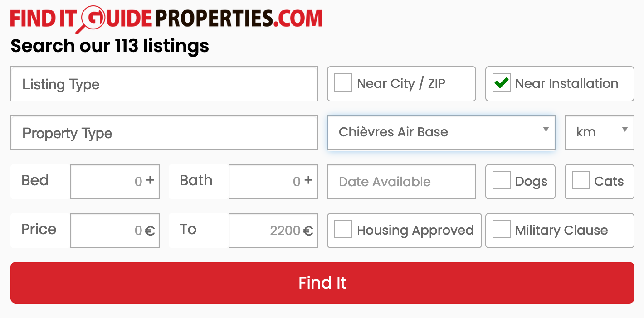The width and height of the screenshot is (644, 318).
Task: Select the minimum Price input field
Action: click(115, 230)
